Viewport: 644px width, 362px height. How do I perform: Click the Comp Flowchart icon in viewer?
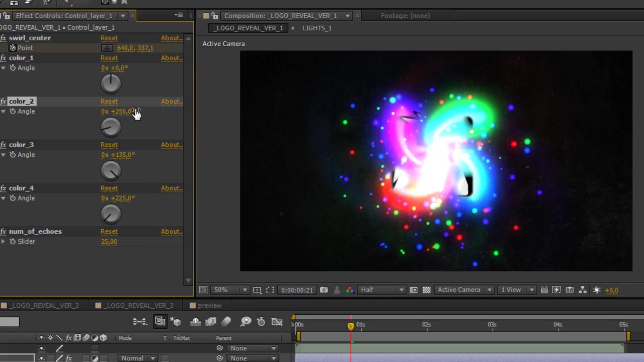pyautogui.click(x=583, y=290)
